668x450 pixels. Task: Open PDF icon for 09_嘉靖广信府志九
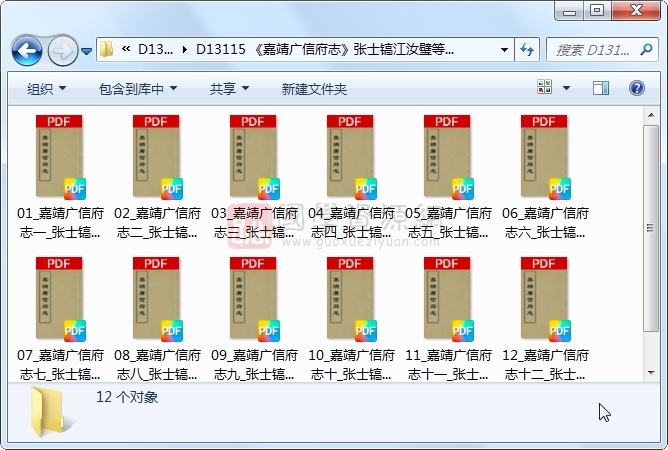pos(255,299)
